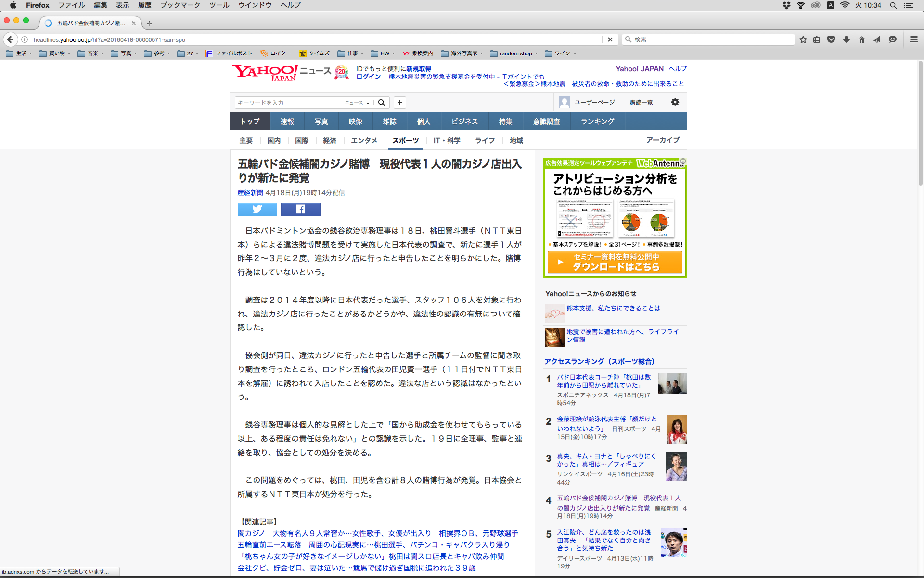Share article via Facebook button

point(300,209)
